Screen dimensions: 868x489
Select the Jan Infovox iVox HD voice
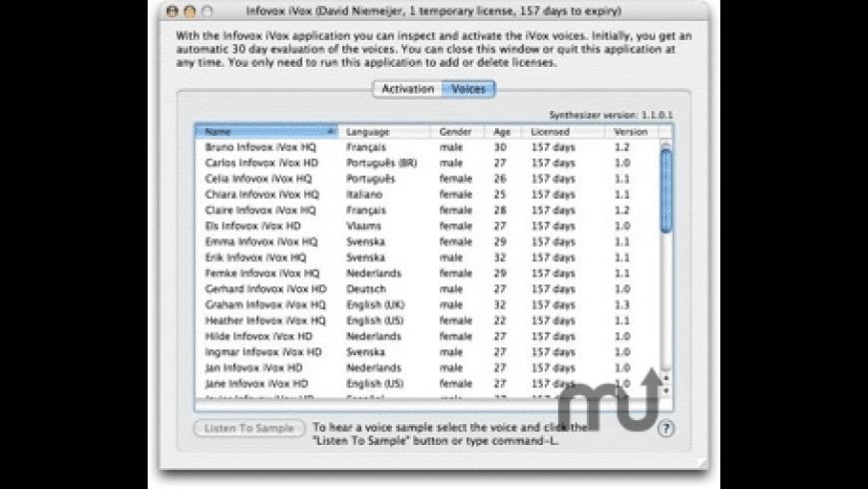(427, 368)
